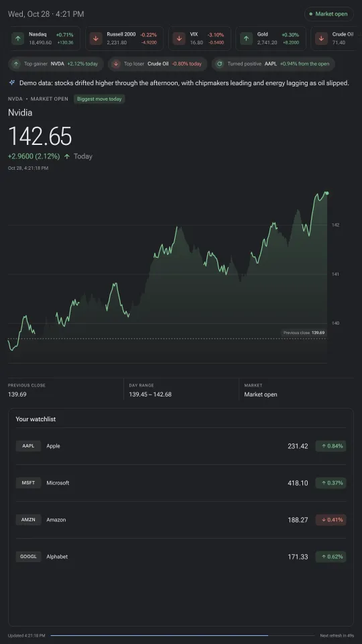Open the Russell 2000 index card
The width and height of the screenshot is (362, 644).
pyautogui.click(x=125, y=39)
